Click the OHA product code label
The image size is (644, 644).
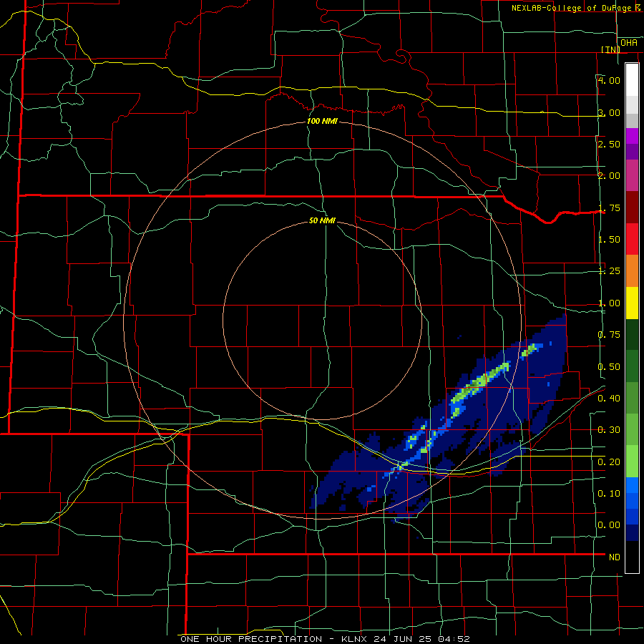tap(629, 42)
